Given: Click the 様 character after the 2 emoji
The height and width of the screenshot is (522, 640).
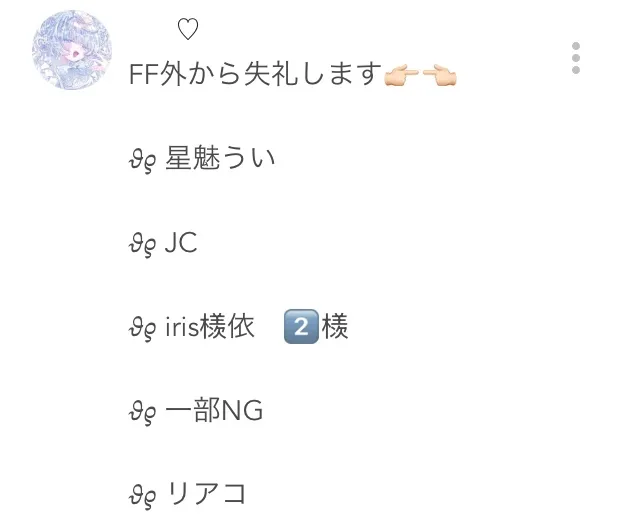Looking at the screenshot, I should click(335, 326).
